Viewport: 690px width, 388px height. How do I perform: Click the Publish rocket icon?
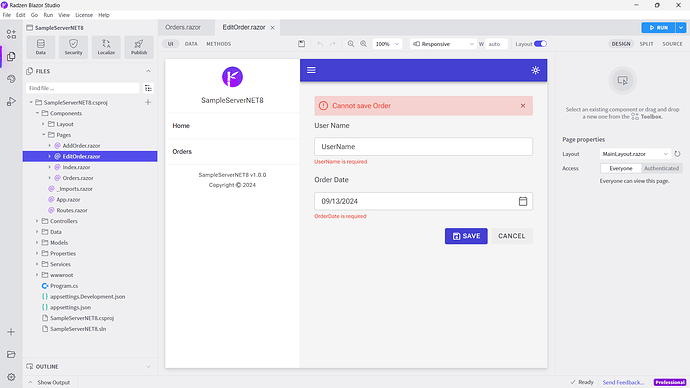tap(139, 47)
